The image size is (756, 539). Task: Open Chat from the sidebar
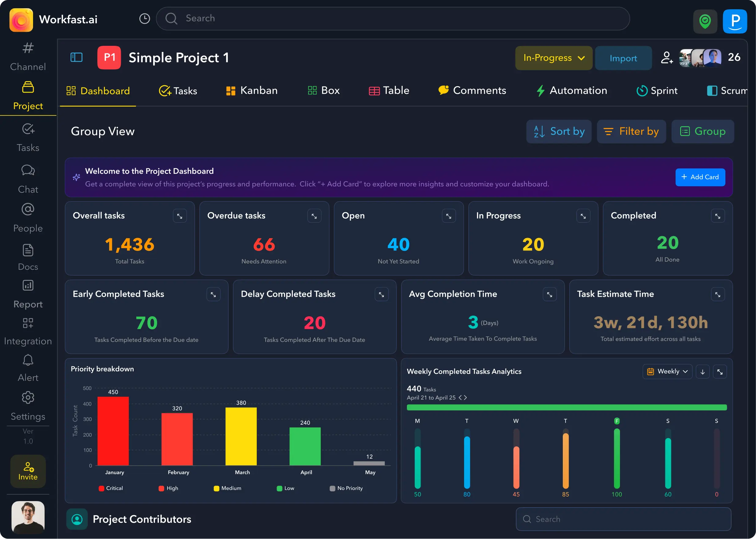(28, 179)
